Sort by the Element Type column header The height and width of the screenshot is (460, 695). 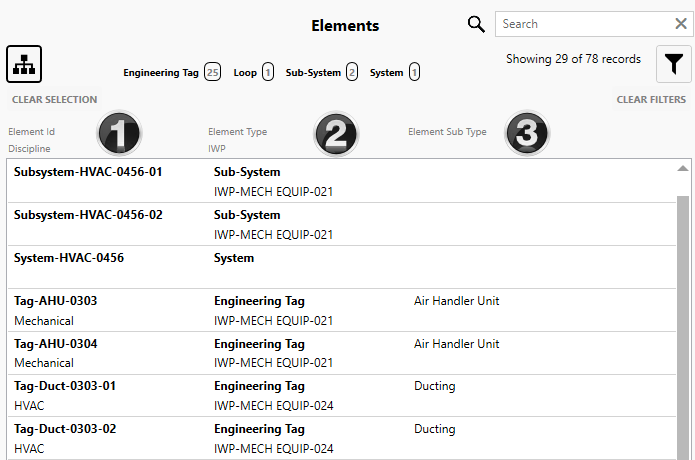click(237, 132)
